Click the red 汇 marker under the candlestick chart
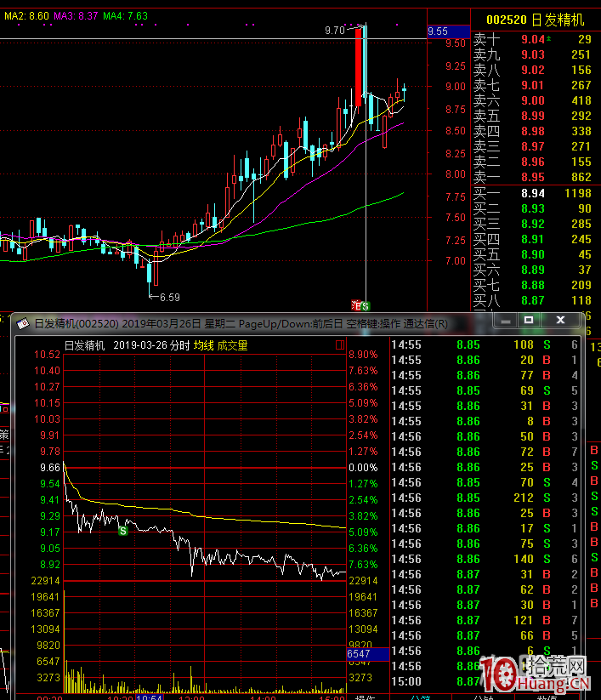The image size is (601, 700). coord(356,304)
